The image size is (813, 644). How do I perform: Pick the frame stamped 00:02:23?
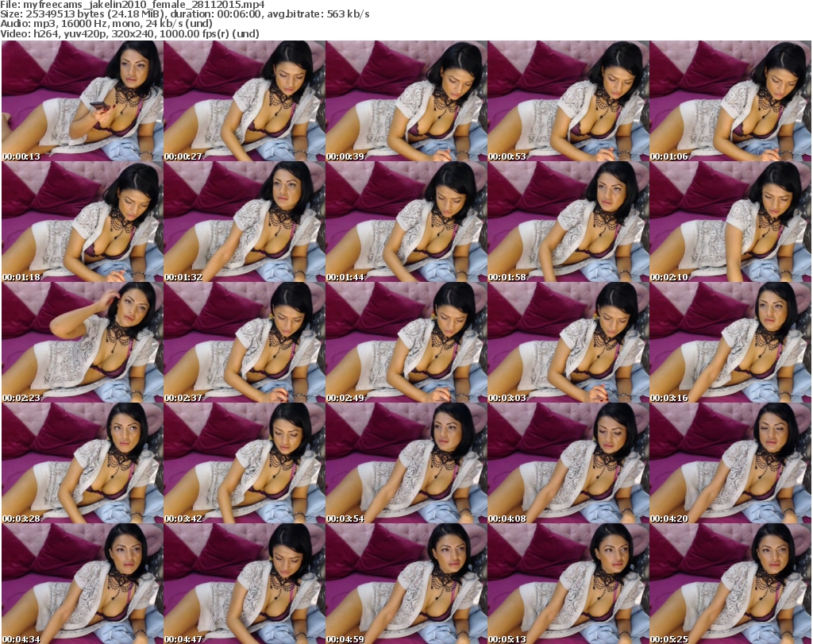83,342
